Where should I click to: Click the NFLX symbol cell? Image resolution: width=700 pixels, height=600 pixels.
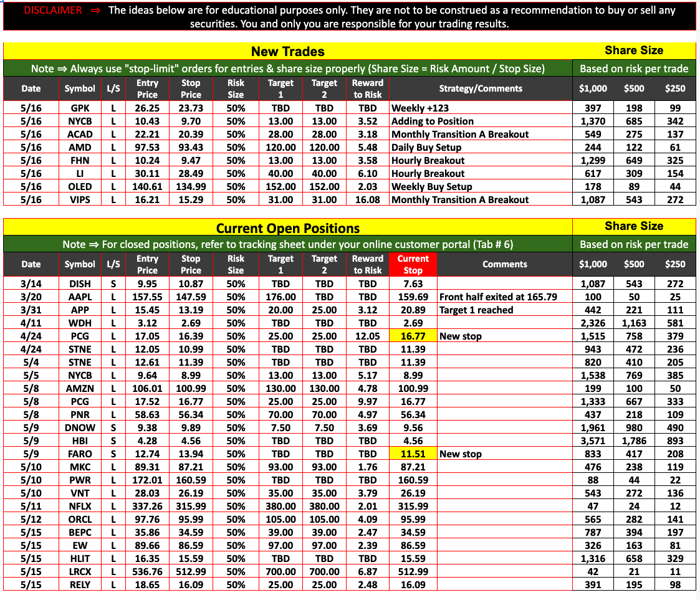(x=80, y=507)
